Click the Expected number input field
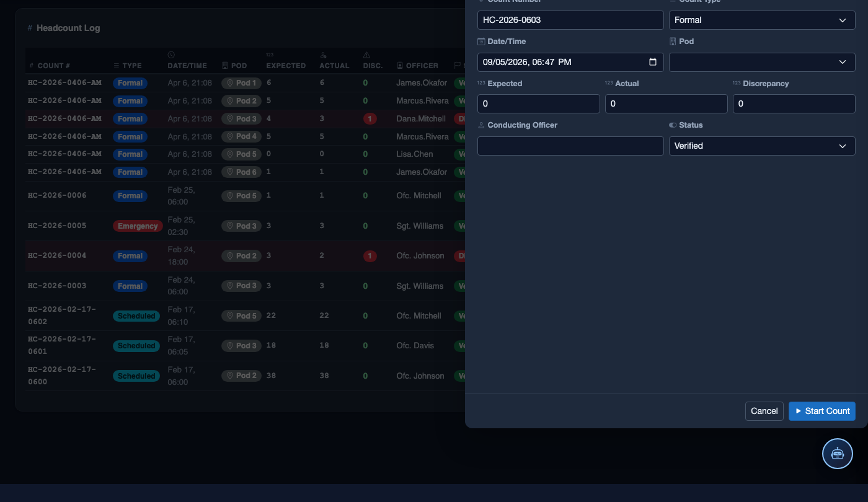The height and width of the screenshot is (502, 868). [539, 103]
